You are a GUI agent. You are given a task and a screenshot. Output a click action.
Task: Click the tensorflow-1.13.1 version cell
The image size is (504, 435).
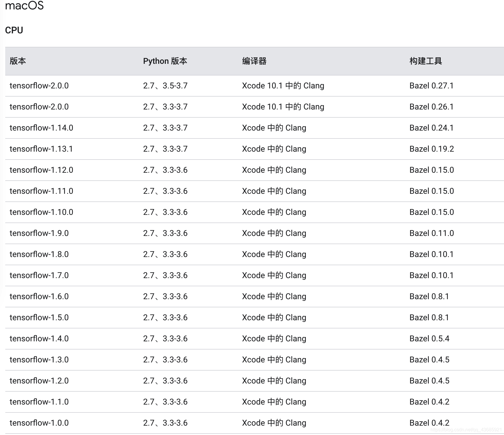pos(41,149)
